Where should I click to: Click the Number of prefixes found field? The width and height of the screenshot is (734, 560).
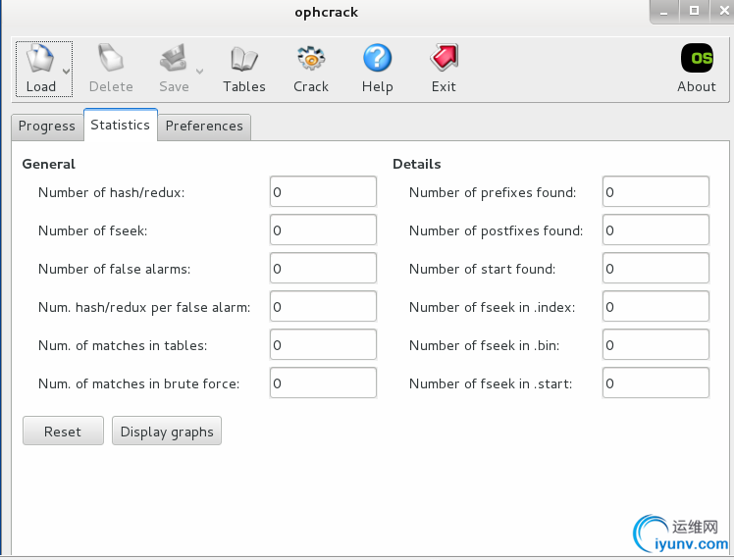click(x=655, y=192)
